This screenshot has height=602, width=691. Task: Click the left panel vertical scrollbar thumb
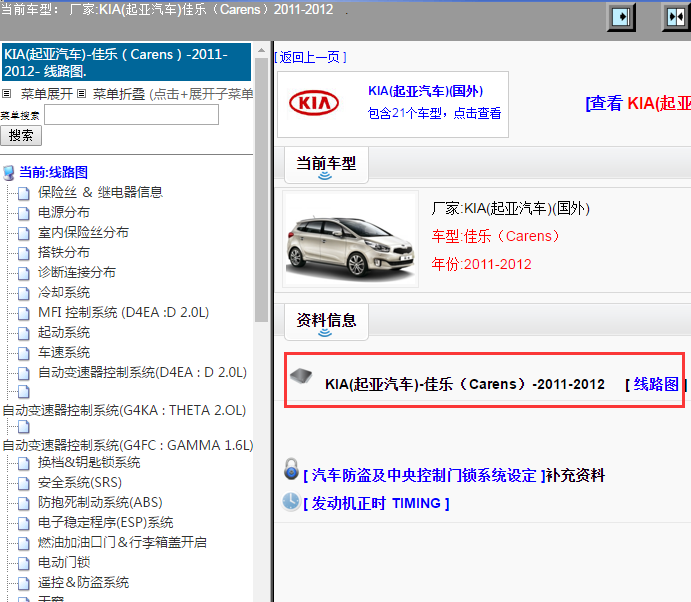pyautogui.click(x=261, y=190)
